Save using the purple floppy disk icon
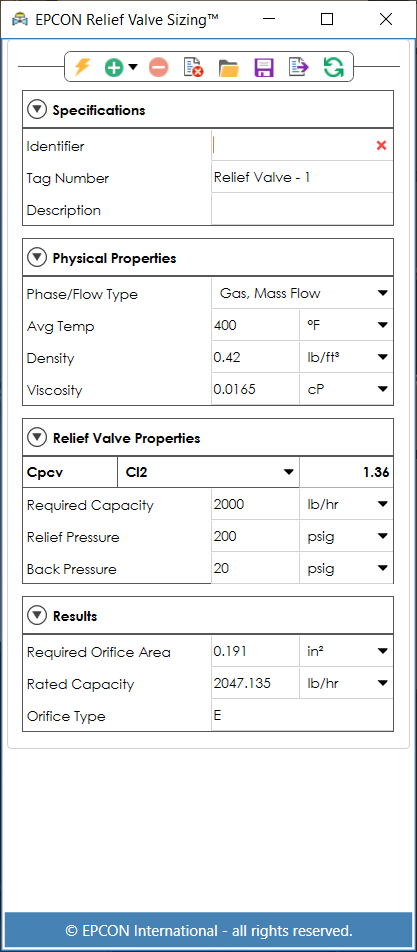 (264, 67)
